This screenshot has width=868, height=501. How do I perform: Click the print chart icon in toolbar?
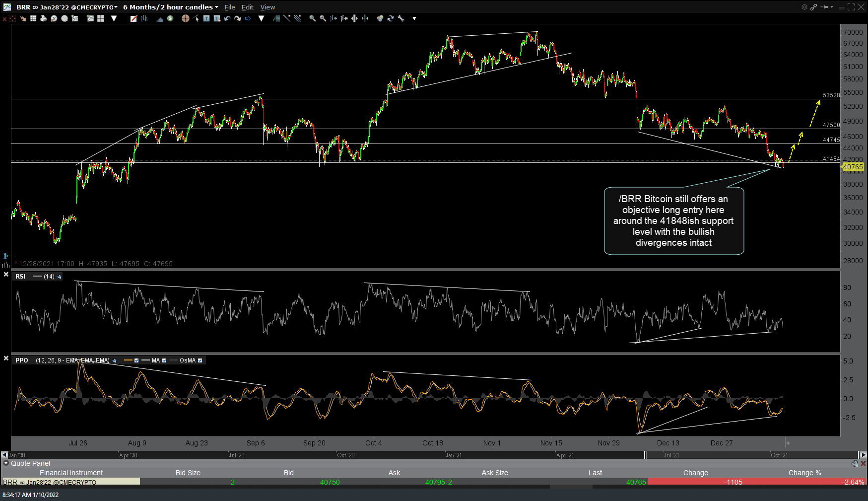tap(43, 18)
